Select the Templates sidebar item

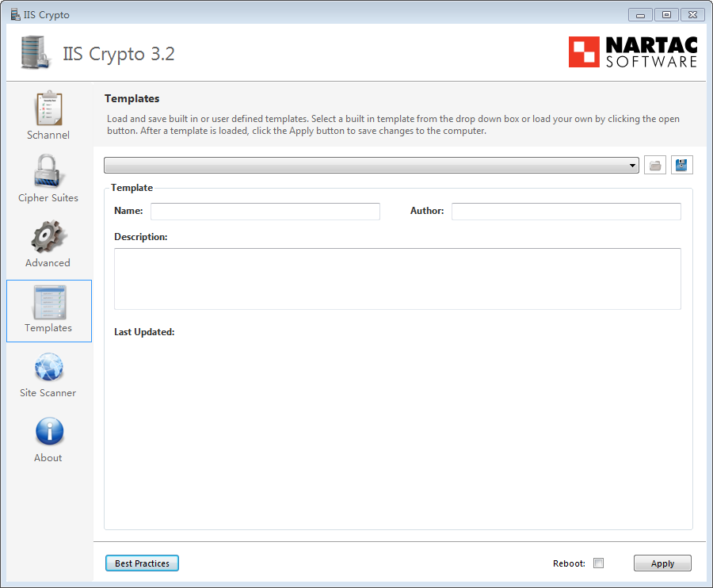point(48,311)
